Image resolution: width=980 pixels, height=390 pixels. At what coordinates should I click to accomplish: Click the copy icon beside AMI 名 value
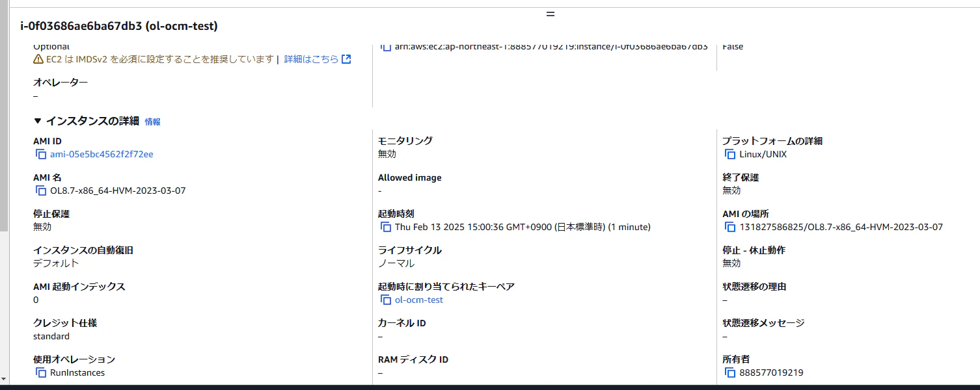41,191
